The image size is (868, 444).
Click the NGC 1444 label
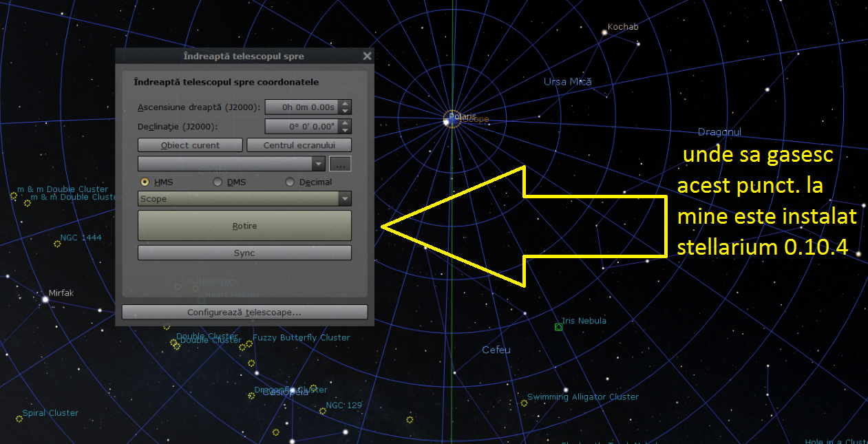click(81, 237)
